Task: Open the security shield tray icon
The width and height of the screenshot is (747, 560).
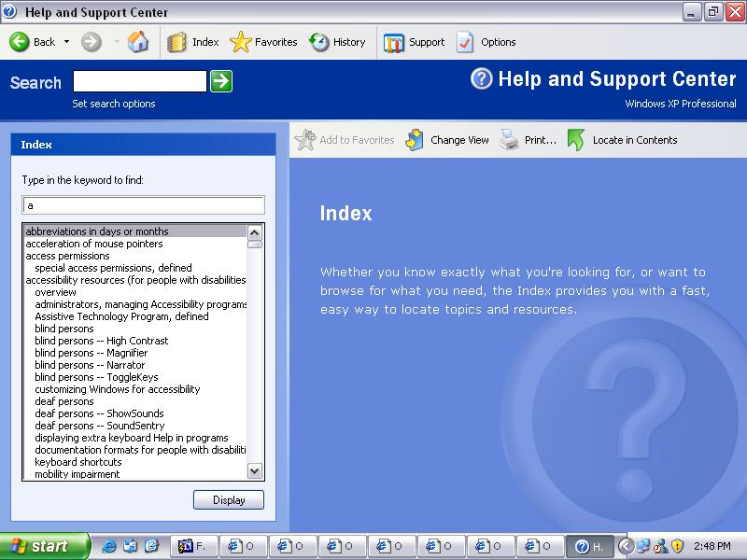Action: point(677,546)
